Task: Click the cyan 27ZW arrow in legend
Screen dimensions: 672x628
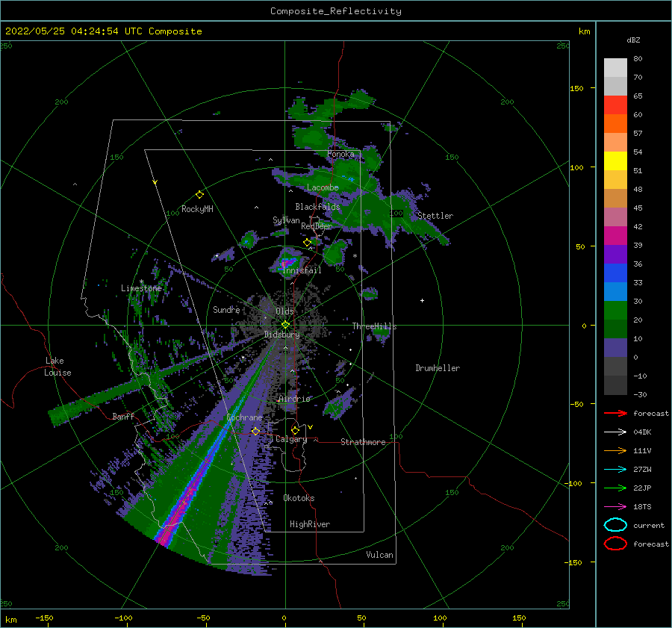Action: coord(615,470)
